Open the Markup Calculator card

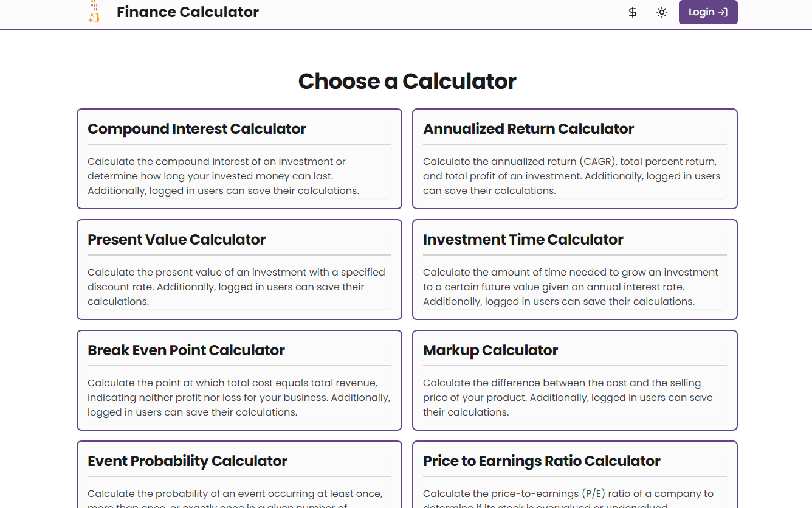coord(575,380)
